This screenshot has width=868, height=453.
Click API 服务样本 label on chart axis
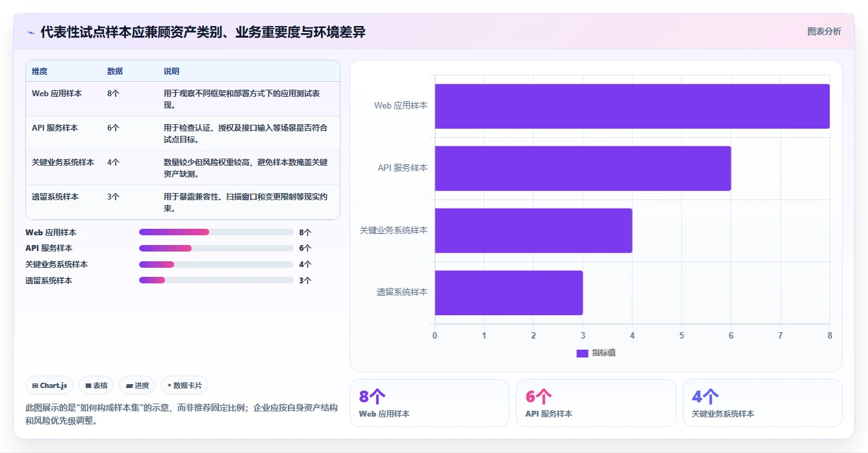click(x=403, y=168)
